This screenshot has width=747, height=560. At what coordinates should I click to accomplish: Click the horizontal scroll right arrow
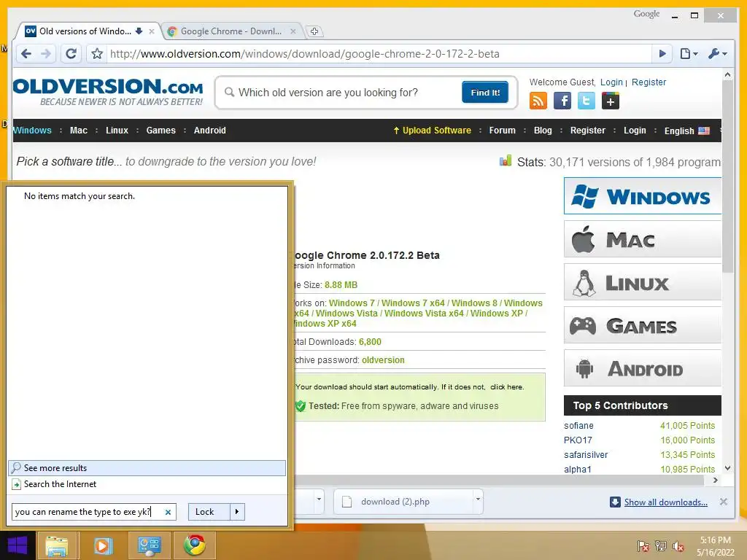pos(715,480)
